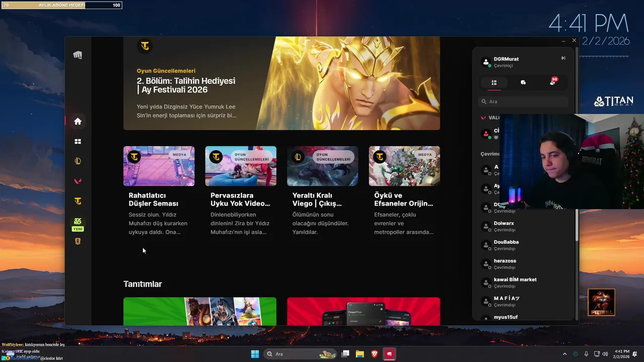
Task: Select friend myus15uf in list
Action: point(523,317)
